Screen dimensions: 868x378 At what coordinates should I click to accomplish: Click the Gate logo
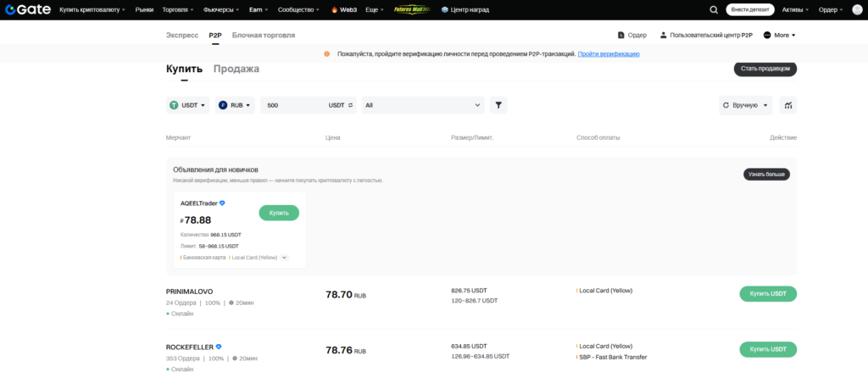[x=27, y=9]
